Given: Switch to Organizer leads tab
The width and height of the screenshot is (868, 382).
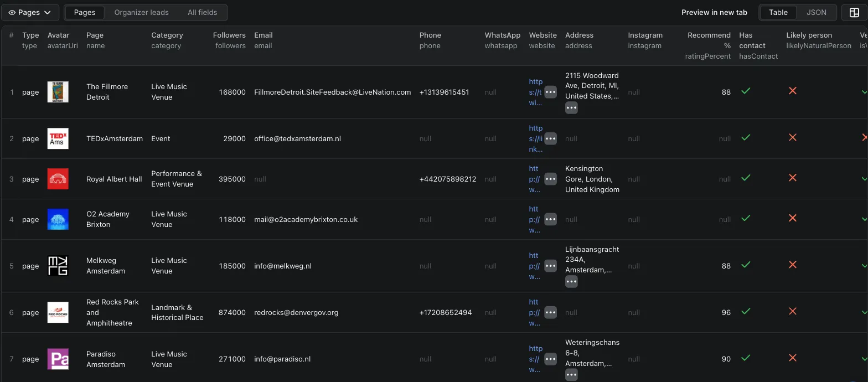Looking at the screenshot, I should (141, 12).
